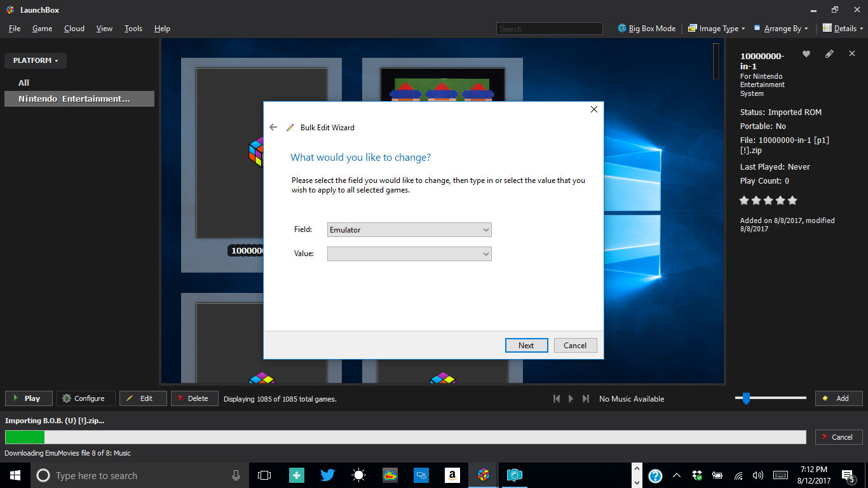Open the camera app in taskbar

click(515, 475)
